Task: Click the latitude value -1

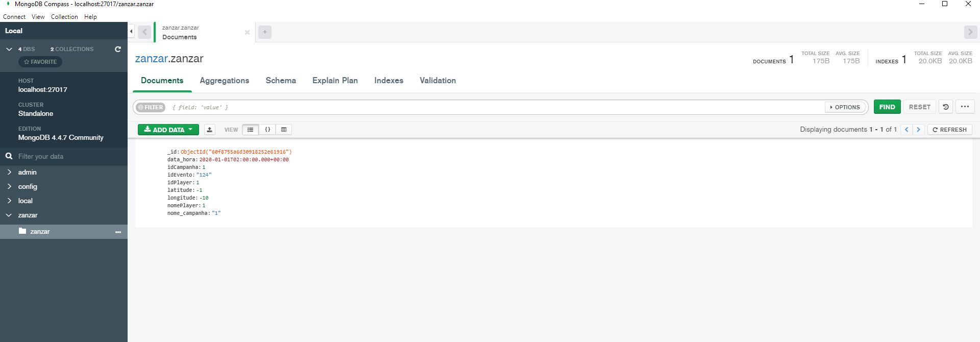Action: pyautogui.click(x=200, y=190)
